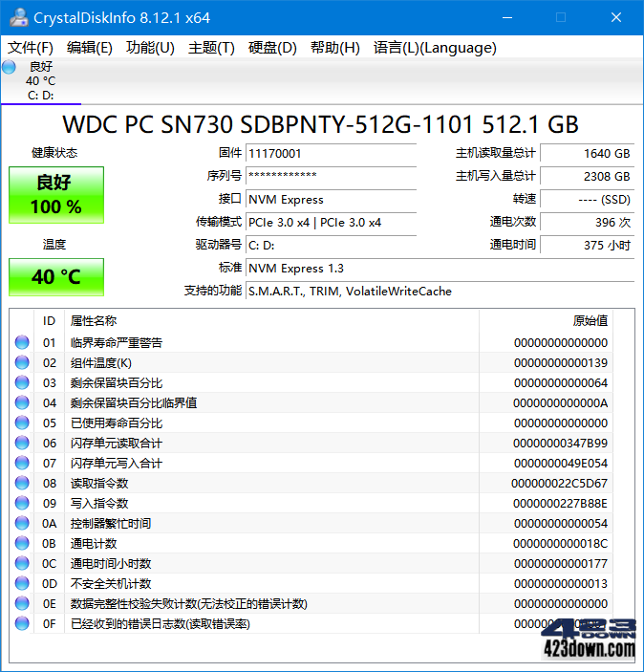Click the 接口 field showing NVM Express
Viewport: 644px width, 672px height.
[x=331, y=199]
